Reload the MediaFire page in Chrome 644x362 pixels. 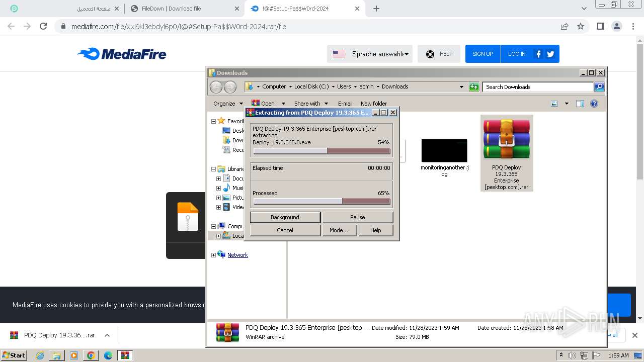point(43,26)
